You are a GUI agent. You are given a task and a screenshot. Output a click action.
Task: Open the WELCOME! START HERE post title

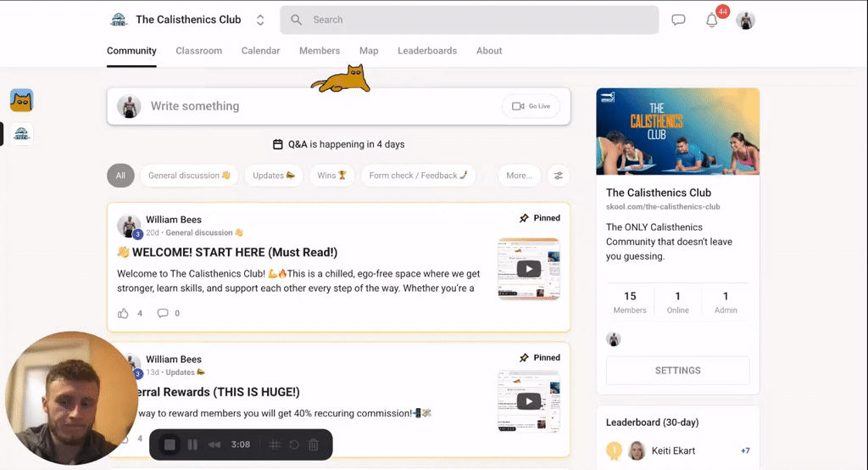(x=227, y=252)
